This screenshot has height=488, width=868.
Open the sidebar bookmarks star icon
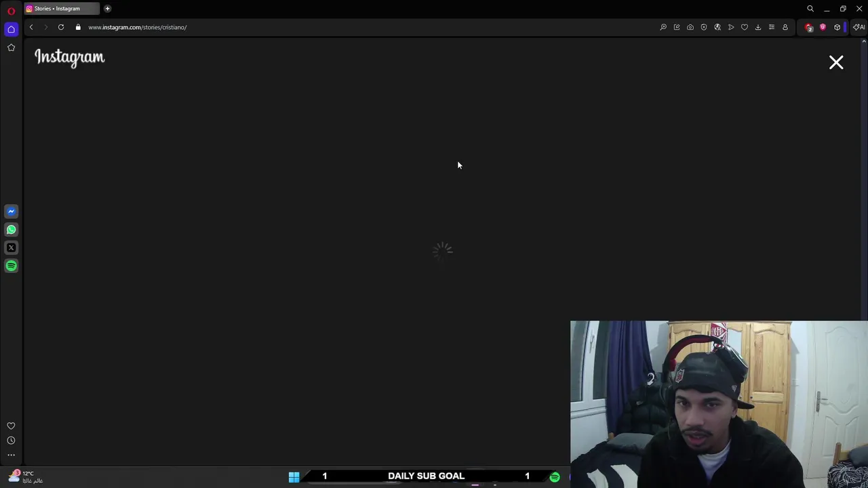[11, 47]
